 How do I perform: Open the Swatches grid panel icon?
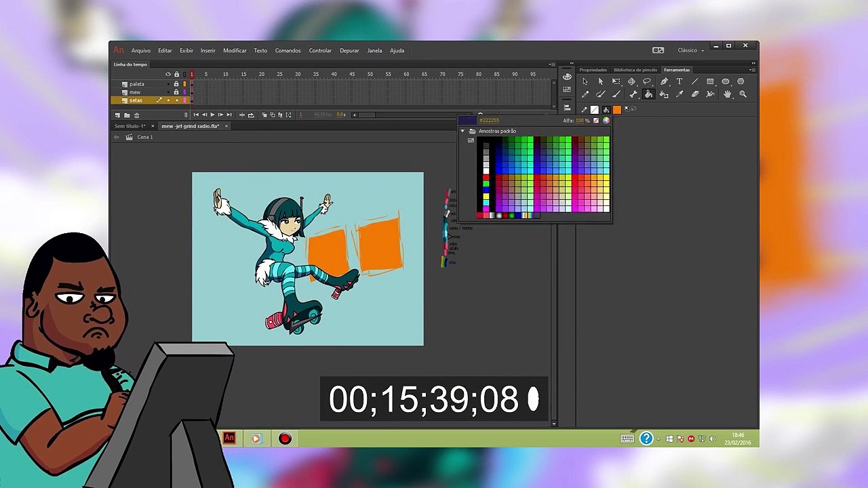click(567, 89)
